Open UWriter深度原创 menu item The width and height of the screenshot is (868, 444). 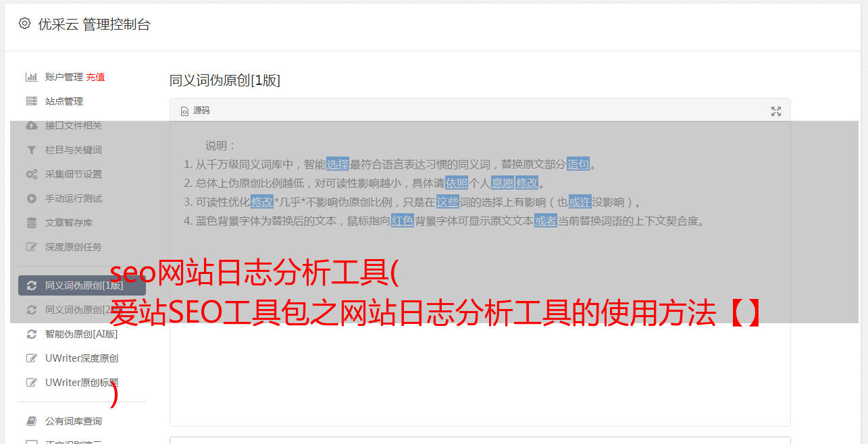(82, 358)
